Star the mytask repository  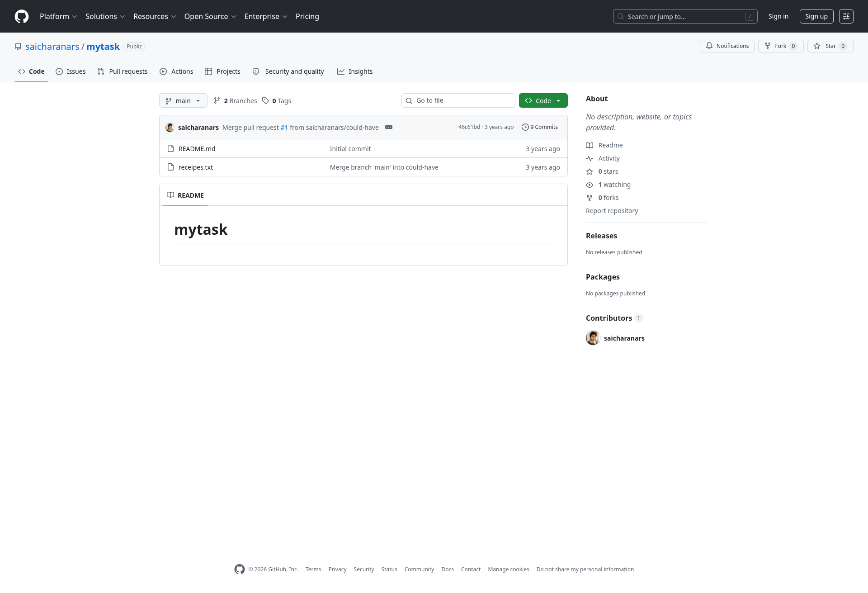830,46
